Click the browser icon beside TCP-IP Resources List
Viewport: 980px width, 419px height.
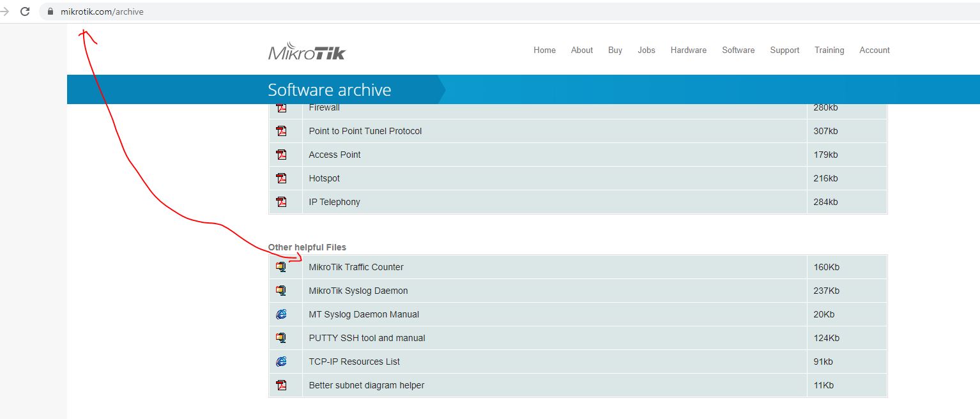click(x=281, y=362)
